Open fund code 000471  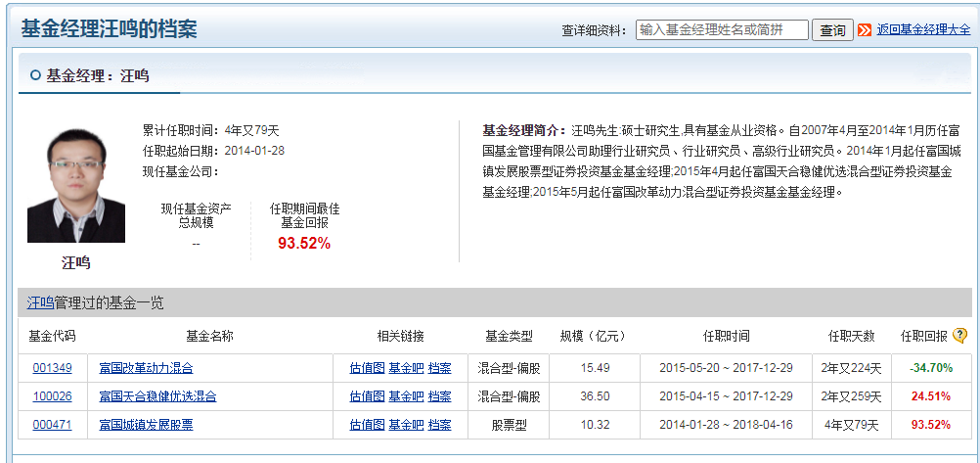52,425
